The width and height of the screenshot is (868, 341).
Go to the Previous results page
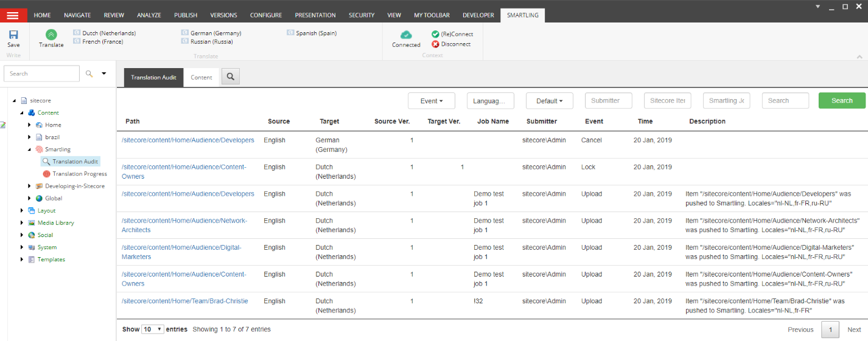[800, 329]
